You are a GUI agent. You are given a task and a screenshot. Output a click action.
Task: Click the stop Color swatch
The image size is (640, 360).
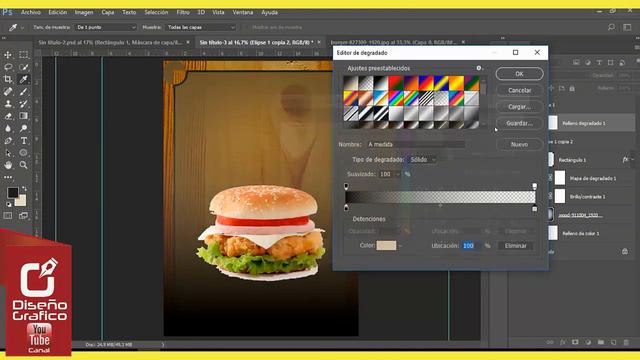point(386,245)
